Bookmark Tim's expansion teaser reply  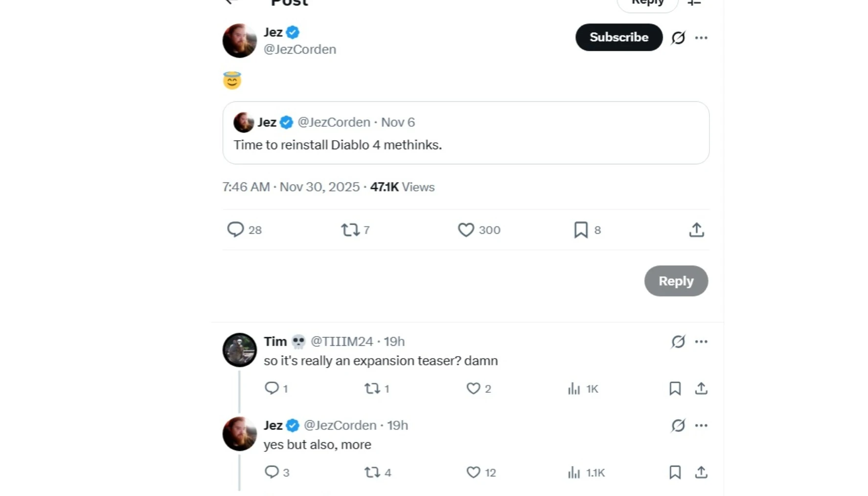tap(675, 388)
